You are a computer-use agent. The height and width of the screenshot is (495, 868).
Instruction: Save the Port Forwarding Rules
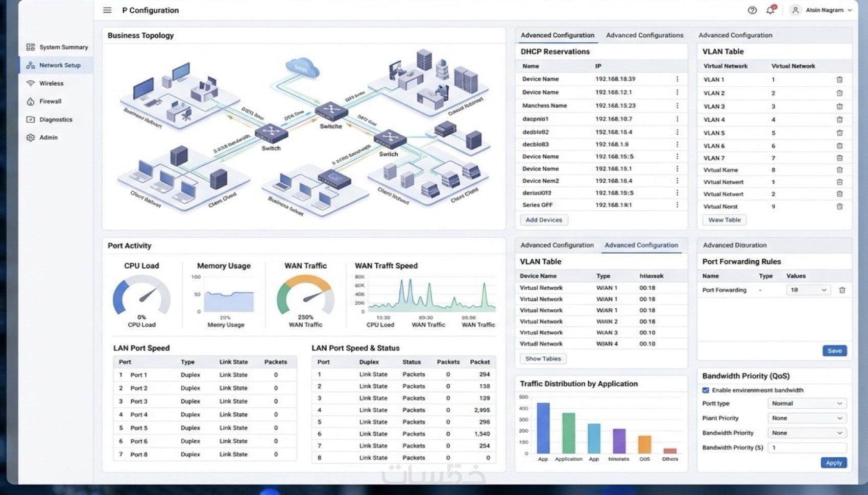coord(834,351)
